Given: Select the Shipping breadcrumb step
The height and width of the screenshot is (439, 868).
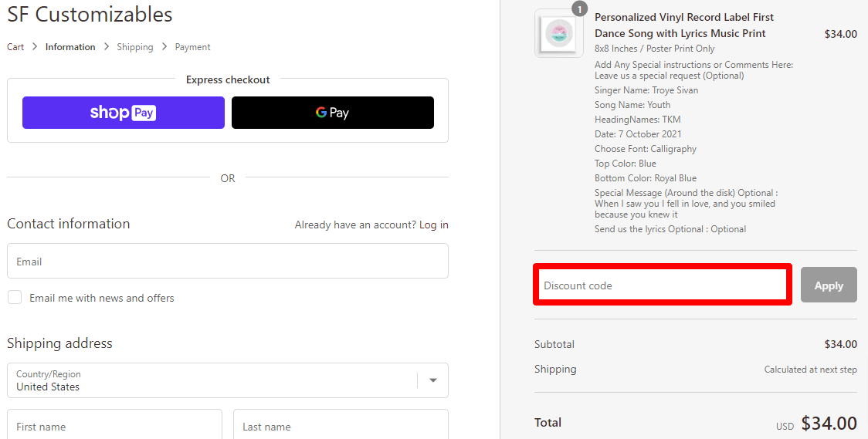Looking at the screenshot, I should [135, 47].
